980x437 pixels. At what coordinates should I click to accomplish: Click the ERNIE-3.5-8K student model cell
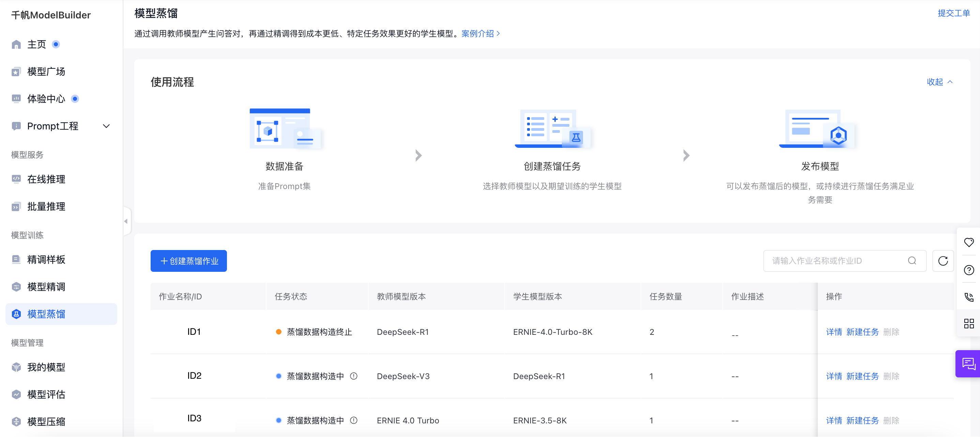[539, 420]
